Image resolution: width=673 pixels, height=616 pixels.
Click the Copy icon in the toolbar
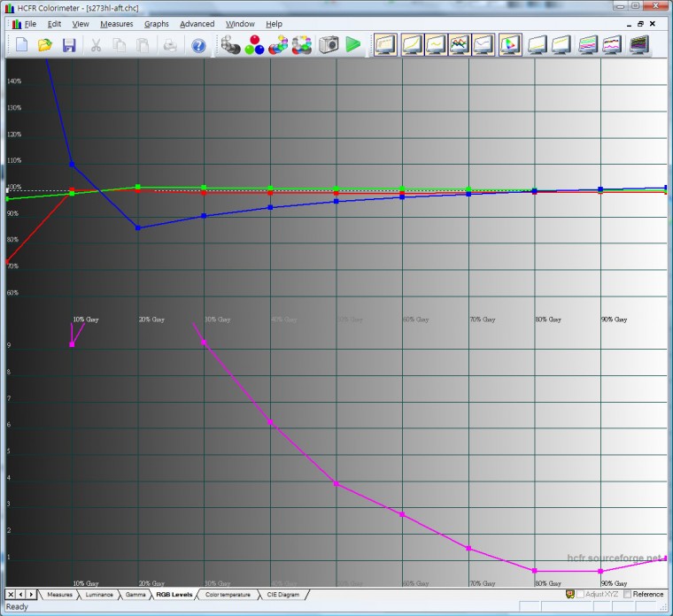click(119, 45)
